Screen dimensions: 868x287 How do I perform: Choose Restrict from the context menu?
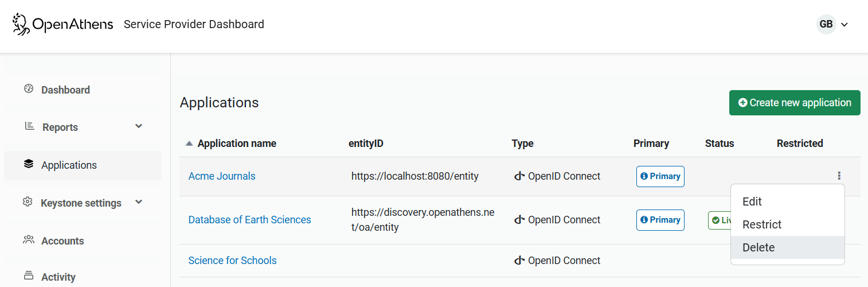788,224
